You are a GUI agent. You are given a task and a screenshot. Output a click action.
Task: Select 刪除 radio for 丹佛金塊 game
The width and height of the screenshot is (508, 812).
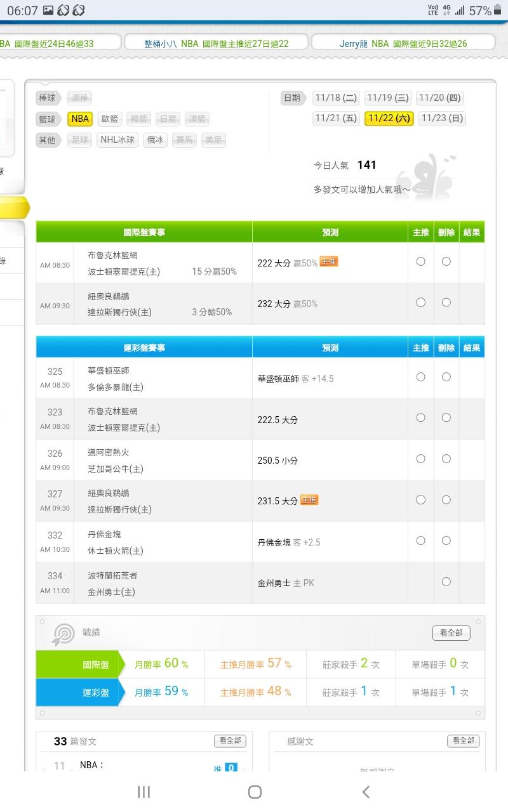tap(446, 540)
